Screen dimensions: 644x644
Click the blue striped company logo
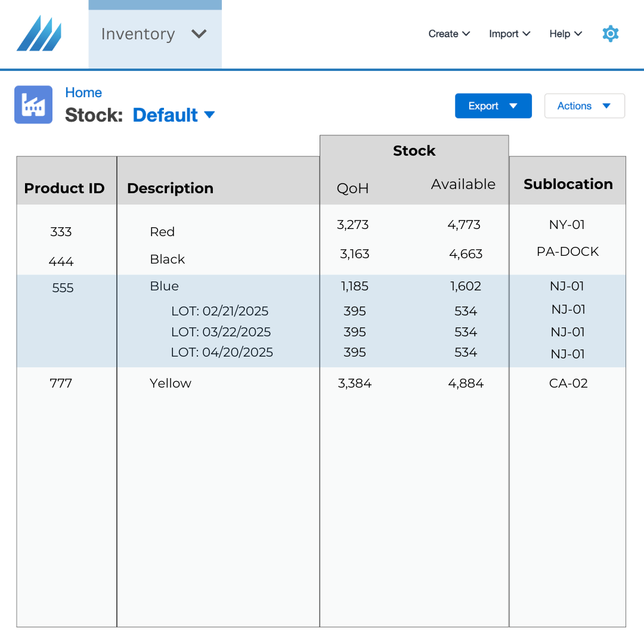[39, 33]
